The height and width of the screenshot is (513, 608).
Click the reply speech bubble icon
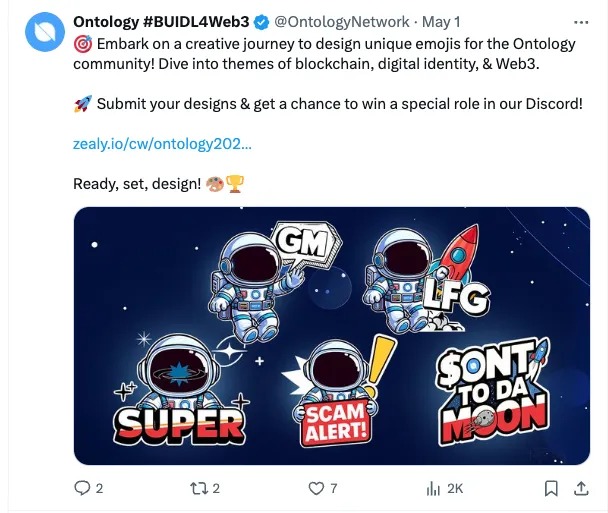pos(83,488)
